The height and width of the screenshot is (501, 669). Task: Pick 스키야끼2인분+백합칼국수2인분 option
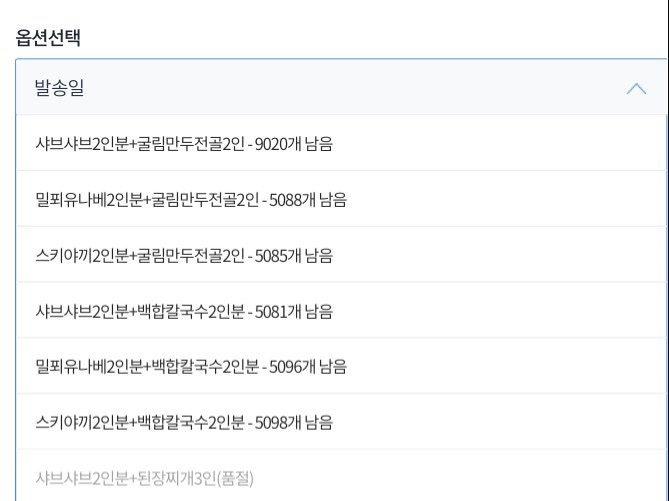pyautogui.click(x=183, y=422)
